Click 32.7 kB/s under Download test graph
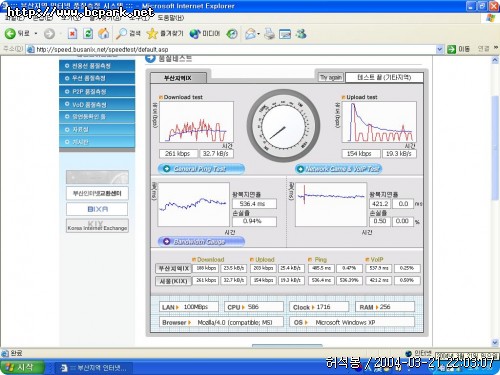 coord(216,153)
